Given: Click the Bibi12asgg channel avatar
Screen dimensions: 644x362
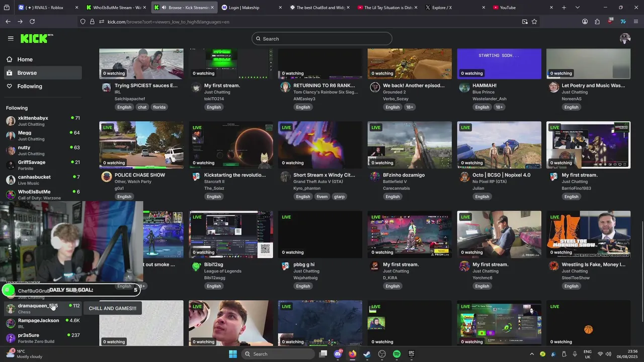Looking at the screenshot, I should click(x=196, y=266).
